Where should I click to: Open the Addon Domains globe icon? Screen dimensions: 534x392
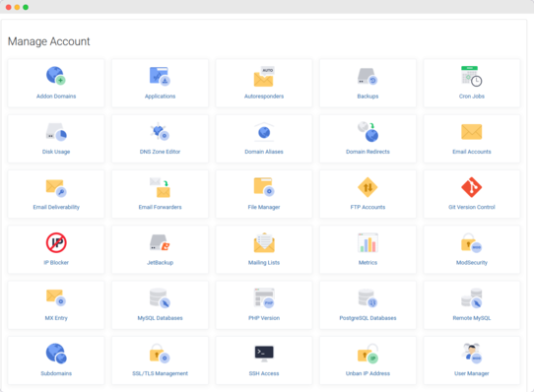[x=56, y=76]
